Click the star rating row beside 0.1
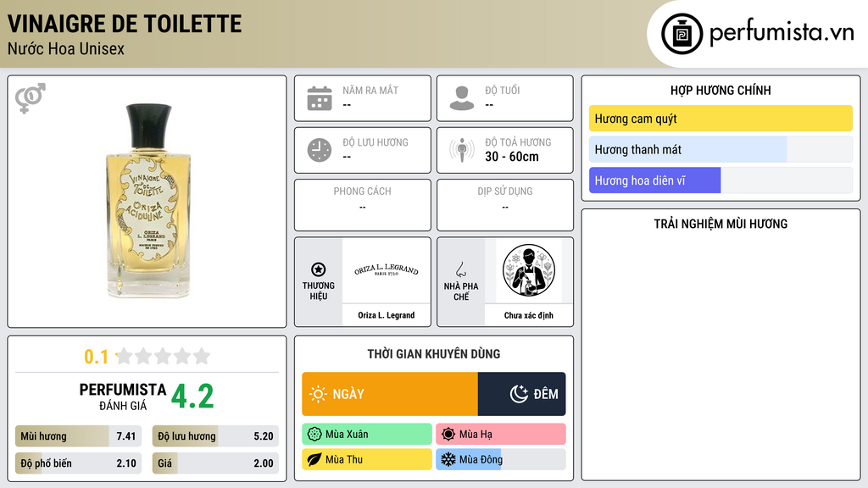Image resolution: width=868 pixels, height=488 pixels. click(164, 356)
